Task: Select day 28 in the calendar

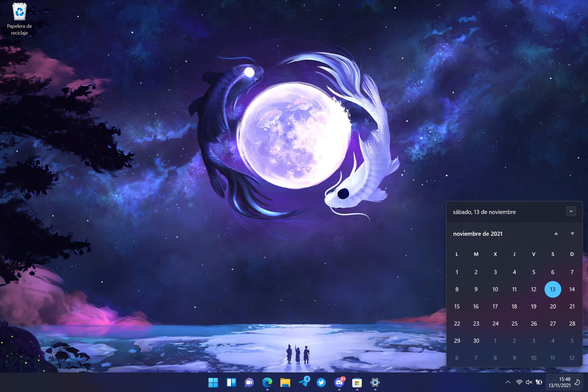Action: (x=572, y=323)
